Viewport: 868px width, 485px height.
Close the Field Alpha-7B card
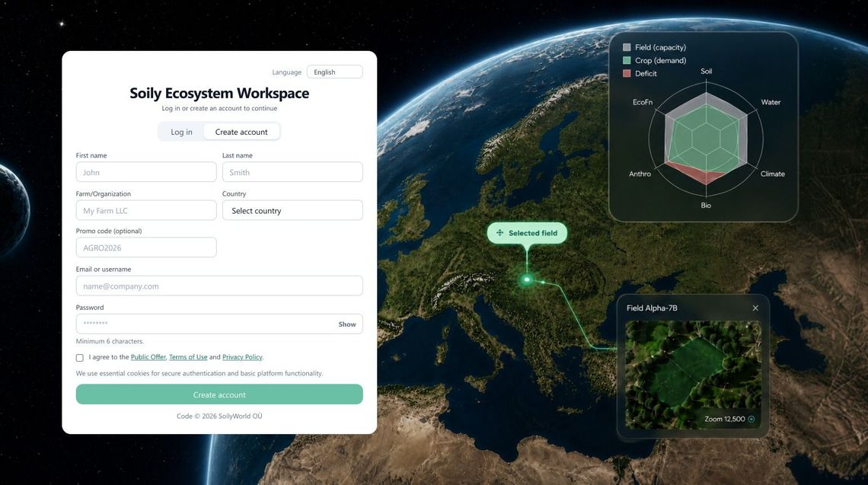click(x=755, y=308)
